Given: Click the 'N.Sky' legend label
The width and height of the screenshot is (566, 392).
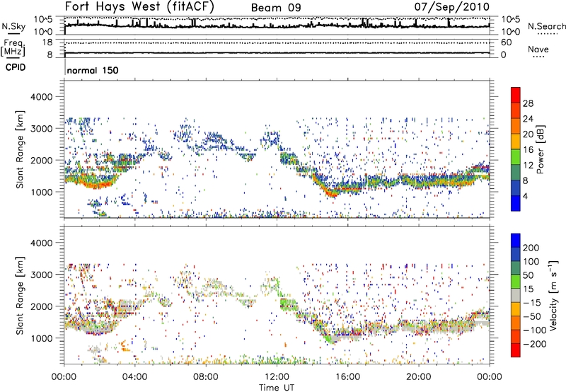Looking at the screenshot, I should [13, 26].
